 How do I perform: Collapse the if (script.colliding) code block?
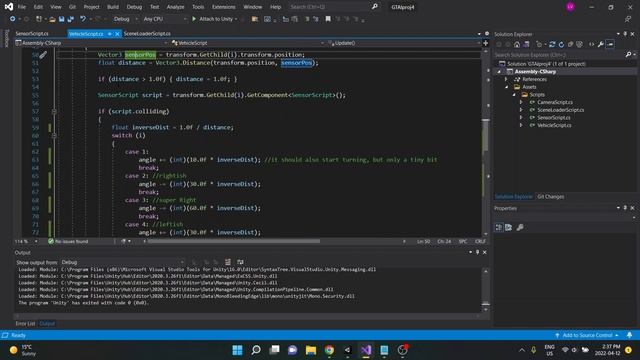54,111
